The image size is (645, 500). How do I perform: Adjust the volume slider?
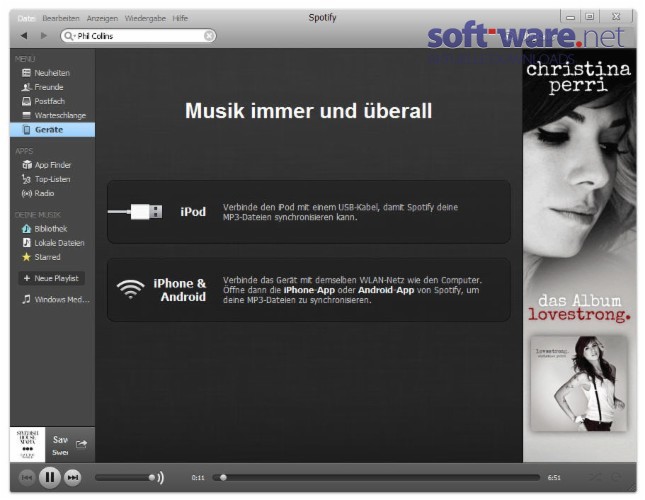click(125, 477)
